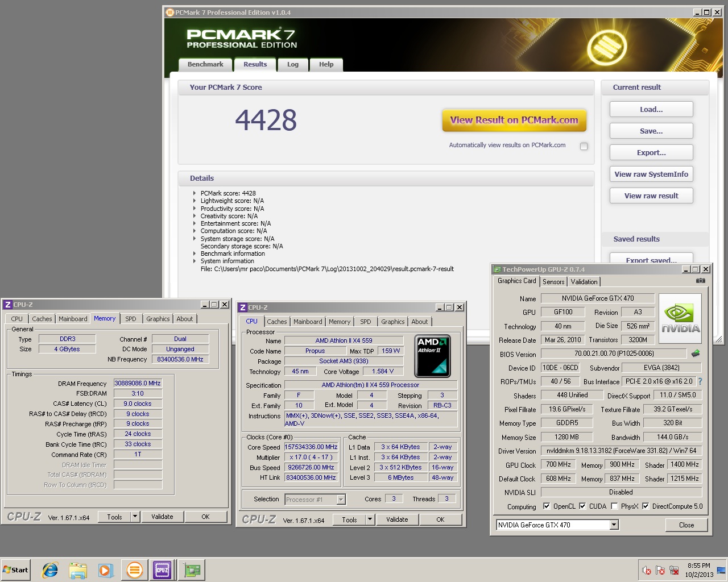Open Windows Explorer folder icon in taskbar
Screen dimensions: 728x582
pyautogui.click(x=78, y=570)
